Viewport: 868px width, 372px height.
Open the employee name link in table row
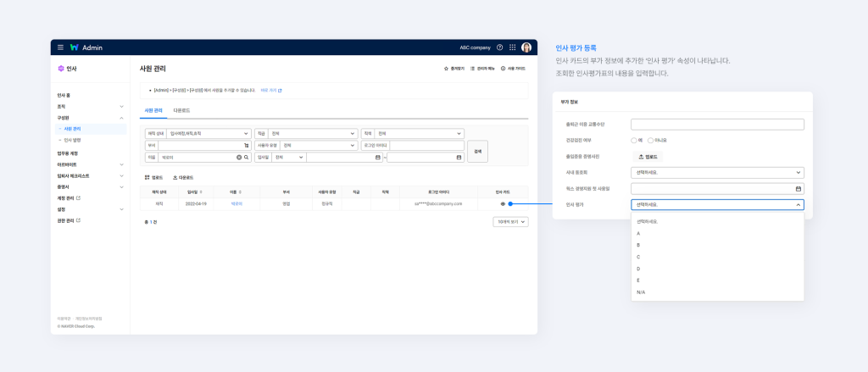pos(237,203)
